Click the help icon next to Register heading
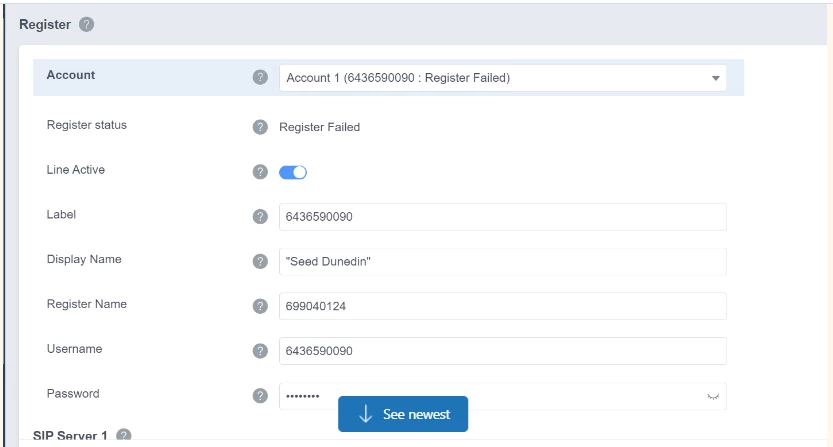The height and width of the screenshot is (447, 833). pos(87,24)
